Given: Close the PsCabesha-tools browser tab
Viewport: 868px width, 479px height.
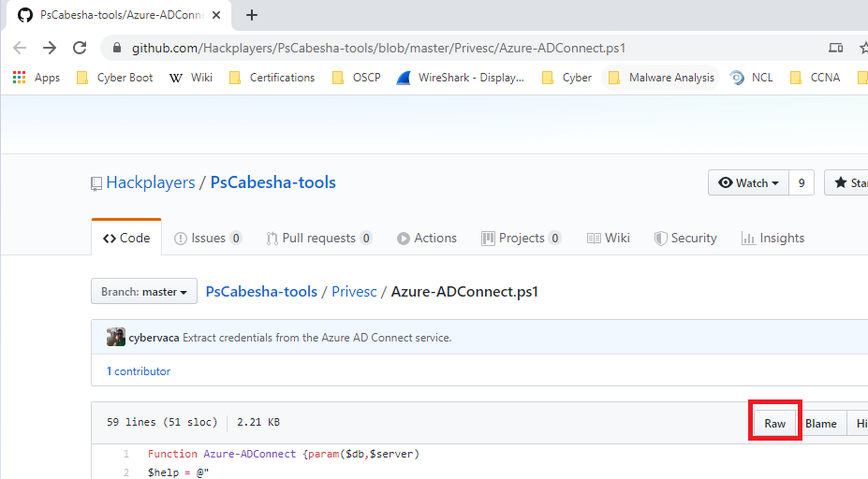Looking at the screenshot, I should click(216, 15).
